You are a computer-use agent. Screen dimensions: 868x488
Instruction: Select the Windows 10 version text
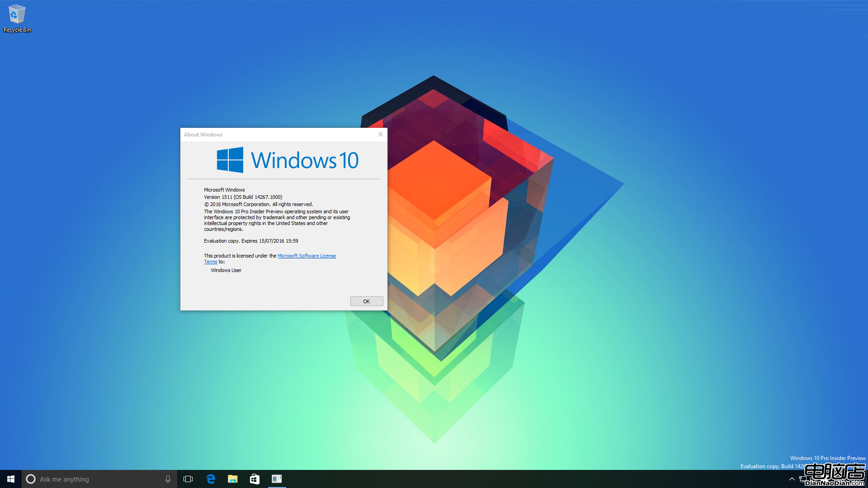[x=243, y=197]
